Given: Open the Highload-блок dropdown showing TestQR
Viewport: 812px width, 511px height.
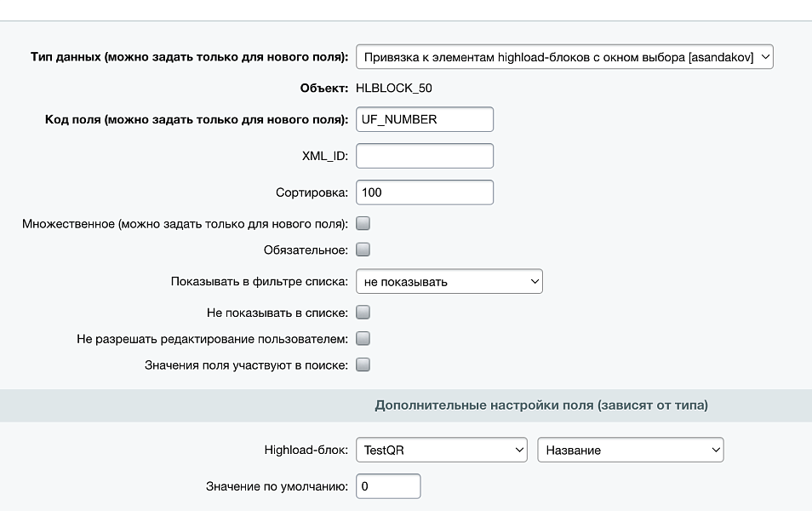Looking at the screenshot, I should click(x=441, y=450).
